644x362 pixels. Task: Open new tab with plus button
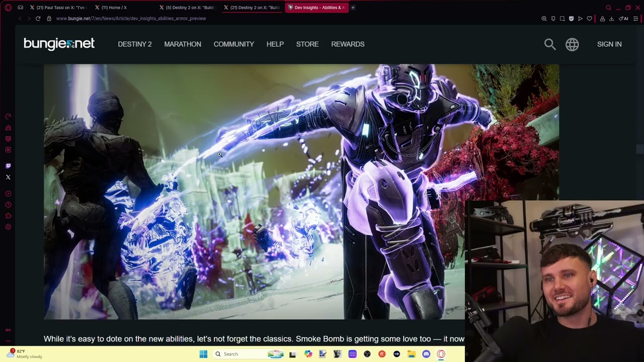point(353,8)
